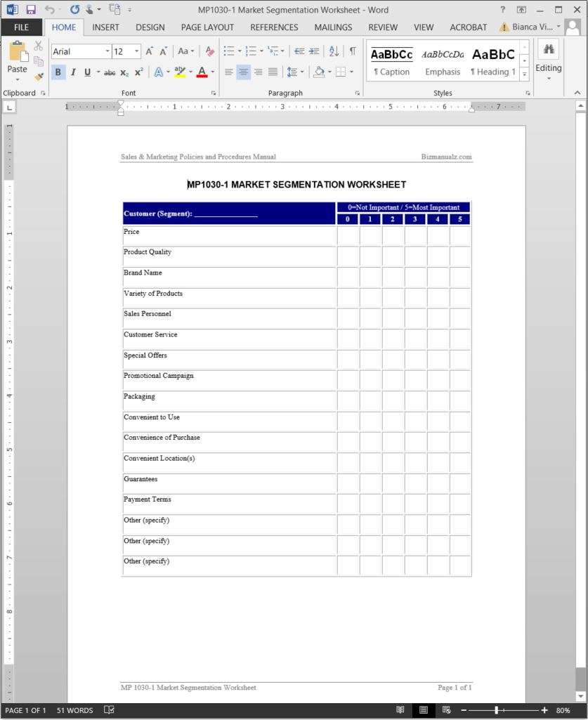Viewport: 588px width, 720px height.
Task: Open proofing errors status icon
Action: tap(109, 710)
